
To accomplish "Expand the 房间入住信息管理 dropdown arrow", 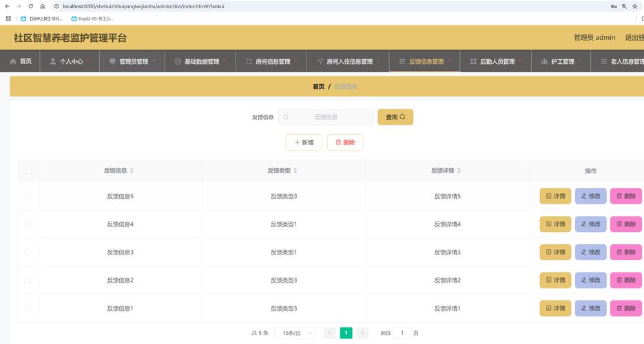I will [x=379, y=61].
